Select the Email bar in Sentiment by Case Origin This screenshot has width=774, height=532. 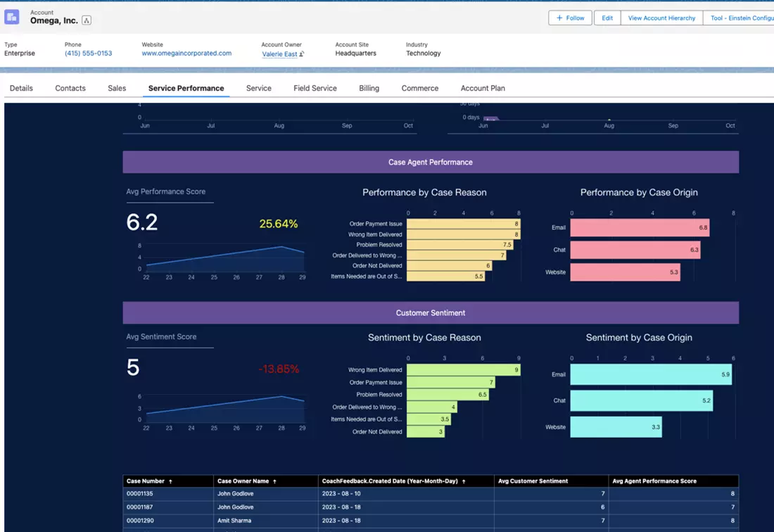pos(651,374)
